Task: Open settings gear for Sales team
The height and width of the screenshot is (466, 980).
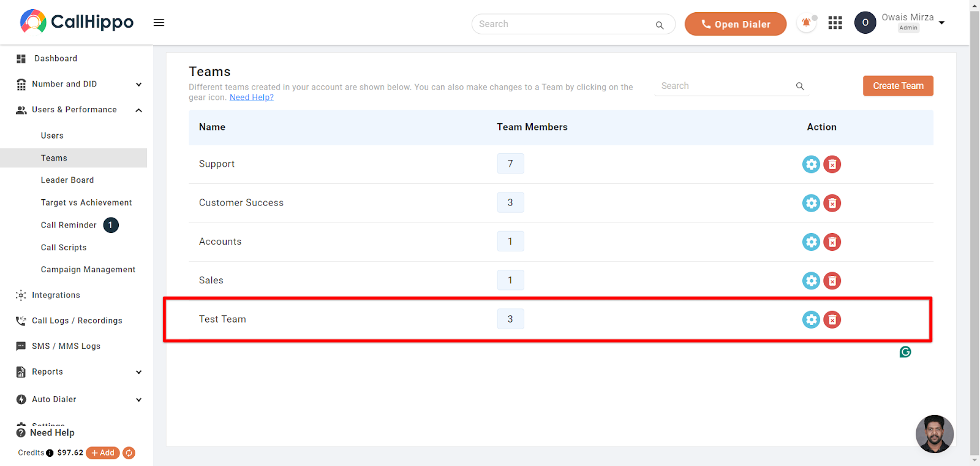Action: point(811,281)
